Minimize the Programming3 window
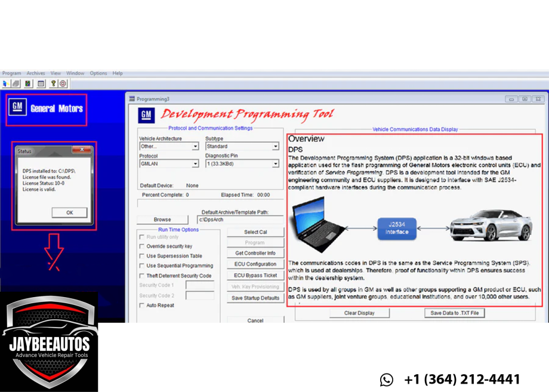Screen dimensions: 549x392 click(x=511, y=100)
